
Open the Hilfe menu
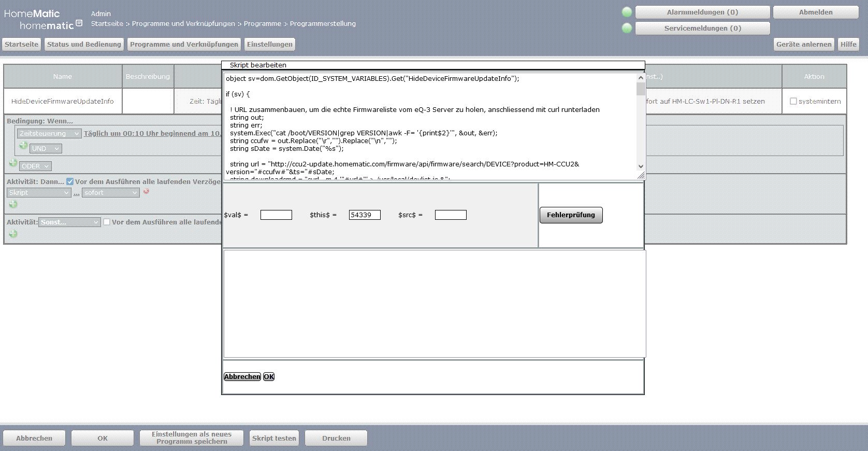tap(848, 44)
